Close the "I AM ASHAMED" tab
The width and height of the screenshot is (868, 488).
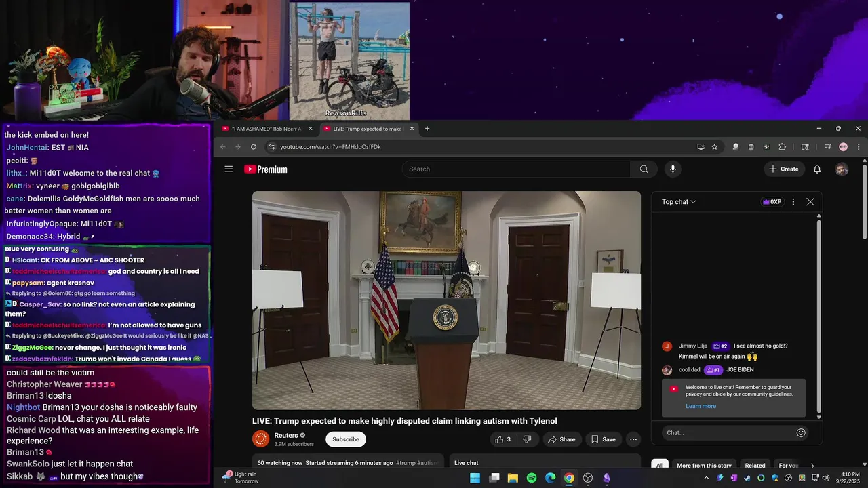(x=311, y=129)
